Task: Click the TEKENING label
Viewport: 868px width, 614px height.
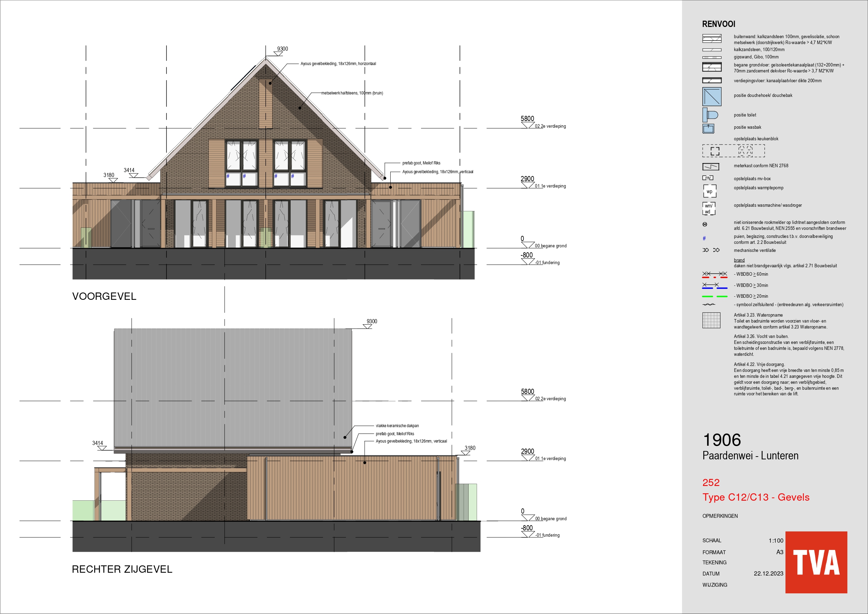Action: click(x=714, y=563)
